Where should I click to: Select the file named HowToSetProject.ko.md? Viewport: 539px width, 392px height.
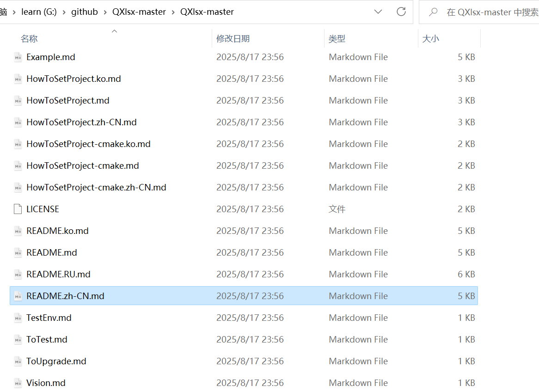pyautogui.click(x=73, y=79)
